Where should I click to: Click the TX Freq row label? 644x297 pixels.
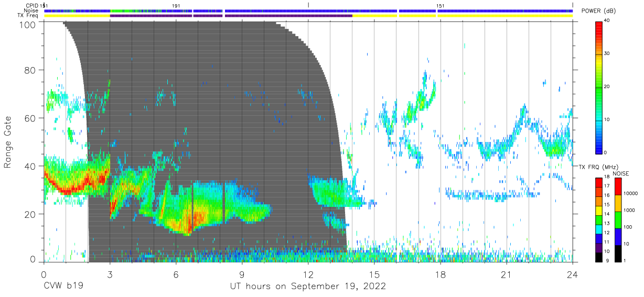click(28, 16)
